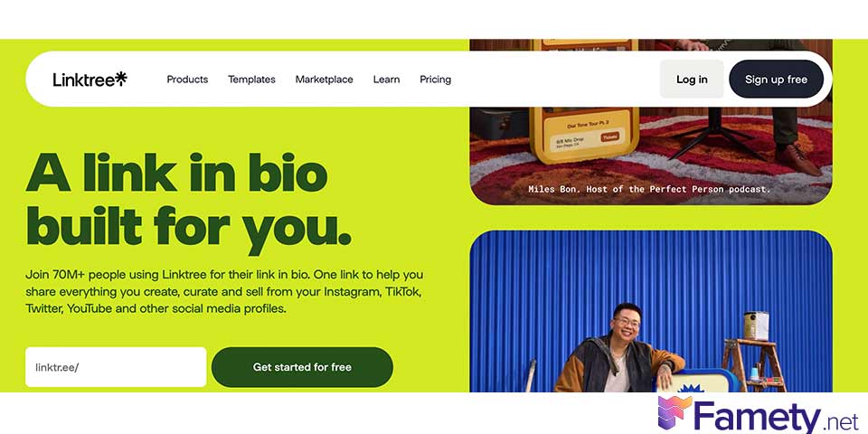The image size is (868, 434).
Task: Click the "A link in bio" headline
Action: click(x=176, y=173)
